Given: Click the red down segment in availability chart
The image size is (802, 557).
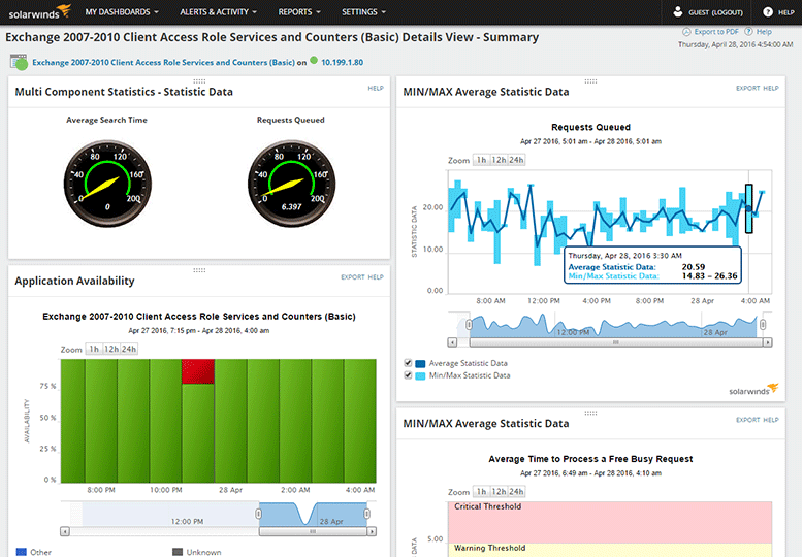Looking at the screenshot, I should click(198, 372).
